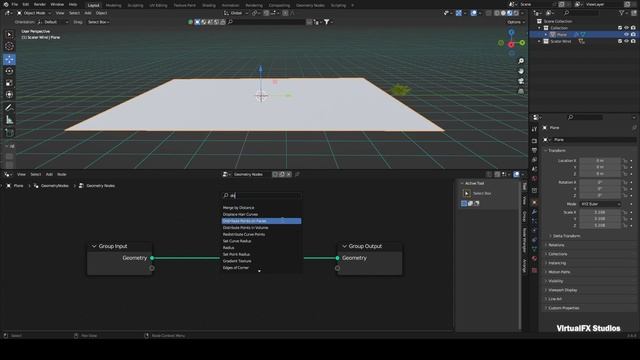640x360 pixels.
Task: Open the Object properties tab (orange square)
Action: (x=534, y=202)
